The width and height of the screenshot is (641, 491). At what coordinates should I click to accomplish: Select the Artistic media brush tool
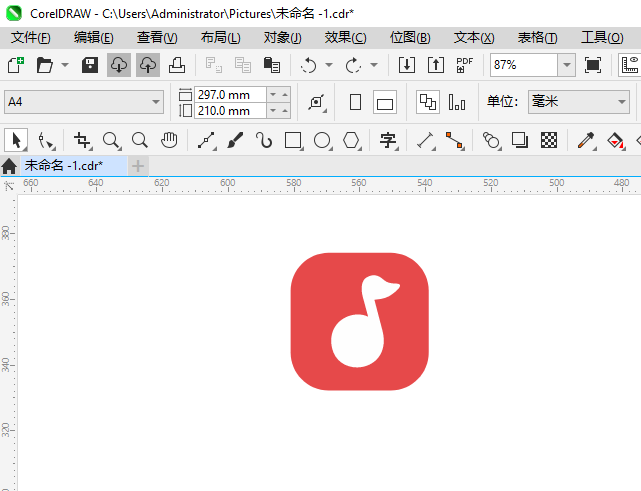(235, 141)
